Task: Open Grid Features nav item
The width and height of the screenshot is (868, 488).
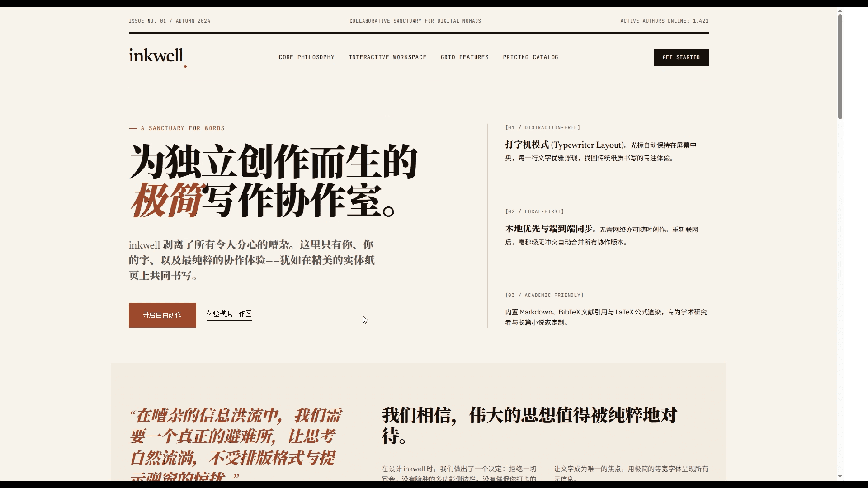Action: point(465,57)
